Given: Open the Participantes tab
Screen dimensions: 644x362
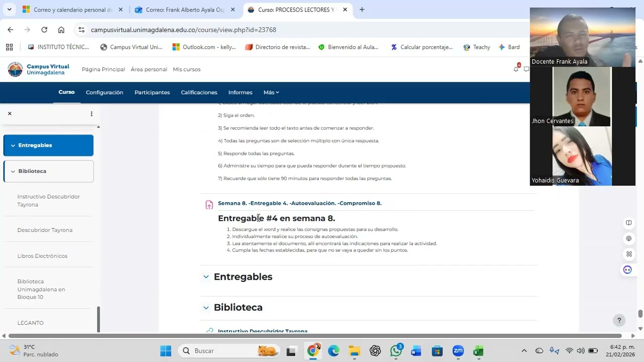Looking at the screenshot, I should (152, 93).
